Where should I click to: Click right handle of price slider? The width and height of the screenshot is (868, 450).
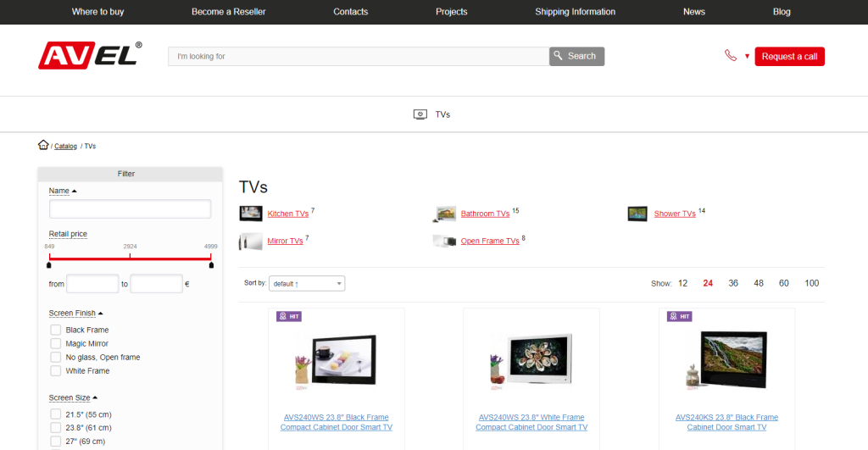tap(211, 265)
